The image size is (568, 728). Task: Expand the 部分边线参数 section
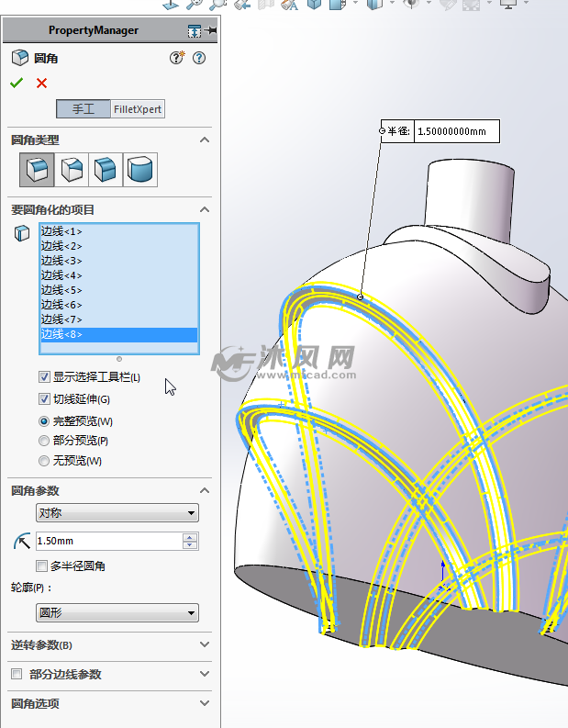tap(205, 674)
